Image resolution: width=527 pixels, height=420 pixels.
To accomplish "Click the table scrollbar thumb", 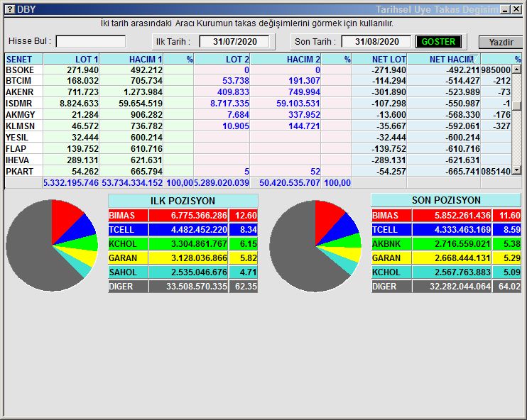I will tap(516, 106).
